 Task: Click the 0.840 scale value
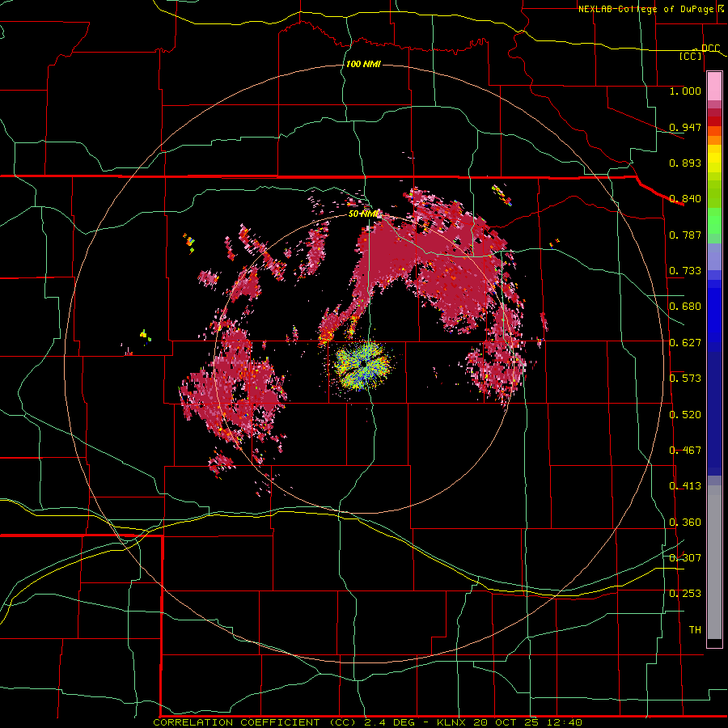point(685,199)
